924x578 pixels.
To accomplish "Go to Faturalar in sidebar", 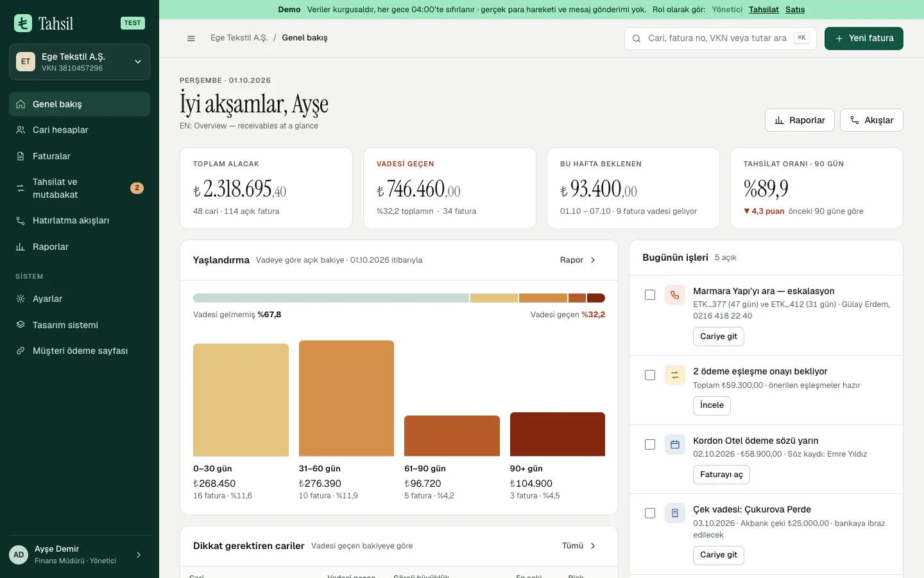I will (x=80, y=156).
